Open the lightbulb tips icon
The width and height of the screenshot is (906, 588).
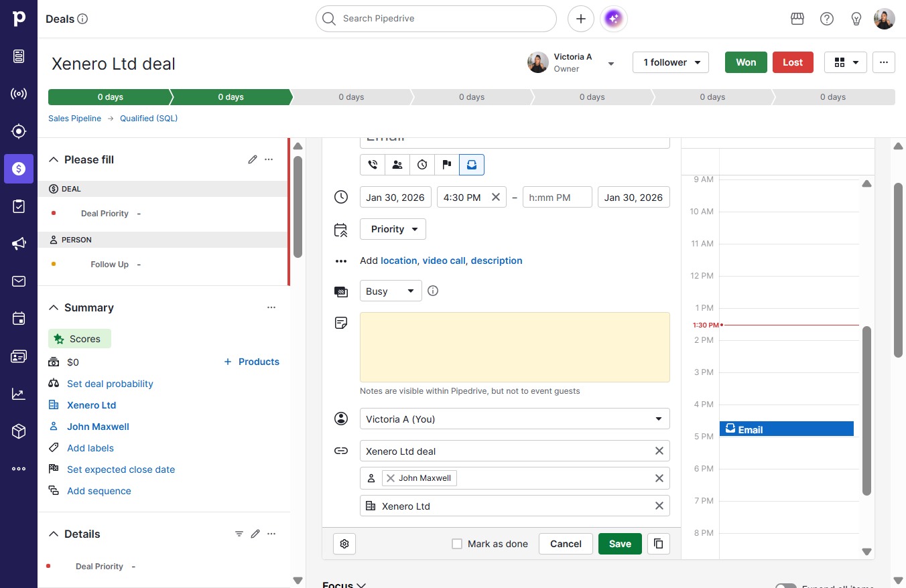[x=856, y=19]
